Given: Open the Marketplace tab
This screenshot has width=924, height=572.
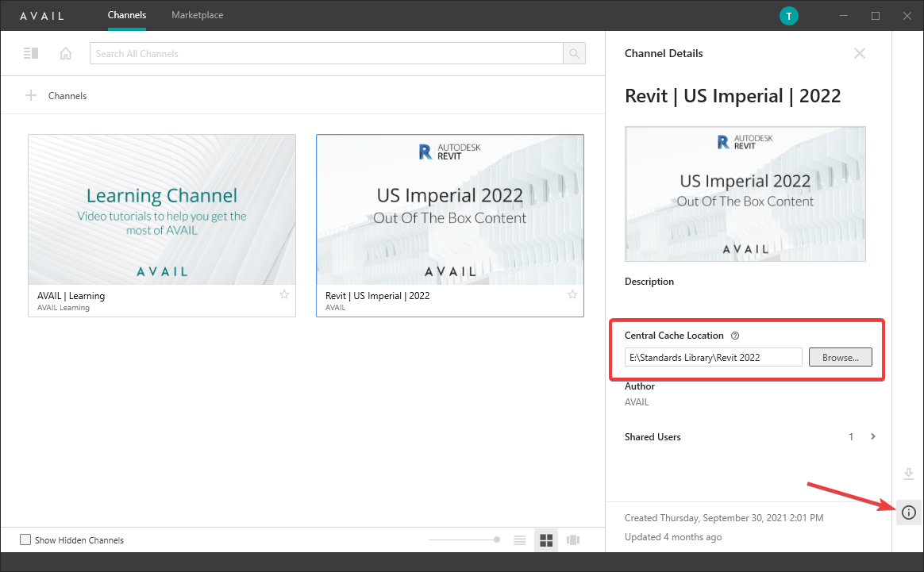Looking at the screenshot, I should [x=198, y=15].
